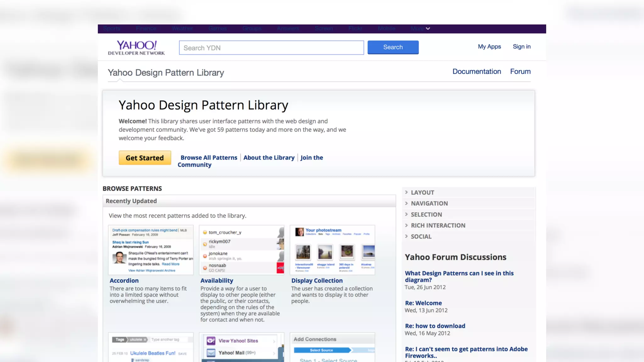Click the BROWSE PATTERNS heading text
Screen dimensions: 644x362
(x=132, y=189)
